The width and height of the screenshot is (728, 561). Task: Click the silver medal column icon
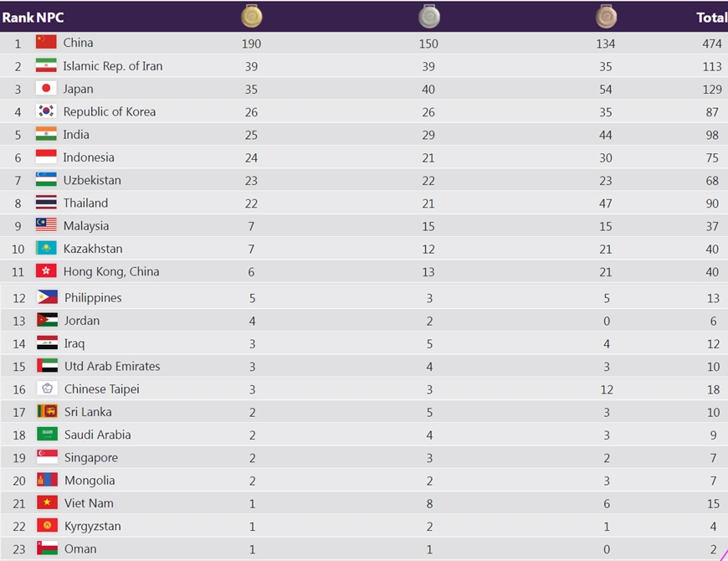(429, 16)
